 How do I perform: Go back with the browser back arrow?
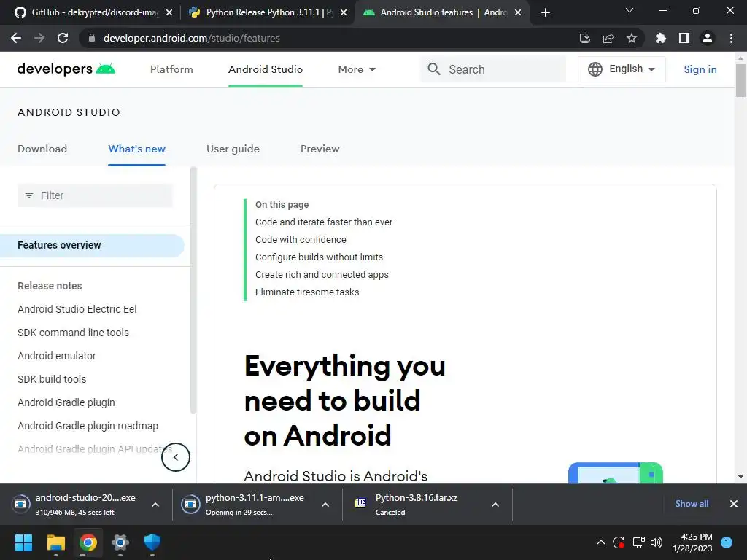coord(16,38)
